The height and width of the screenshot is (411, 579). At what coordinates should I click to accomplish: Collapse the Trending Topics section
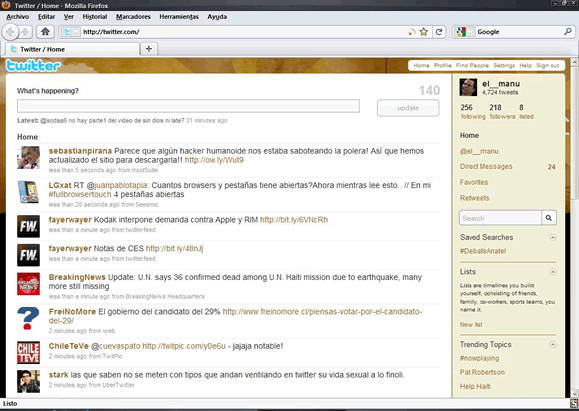pyautogui.click(x=553, y=345)
